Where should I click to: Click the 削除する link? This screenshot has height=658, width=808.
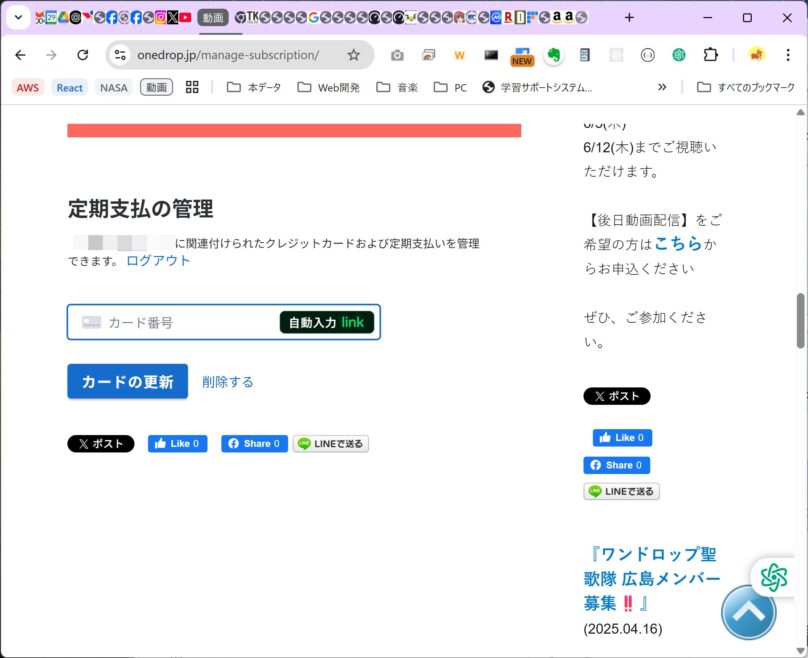coord(227,382)
